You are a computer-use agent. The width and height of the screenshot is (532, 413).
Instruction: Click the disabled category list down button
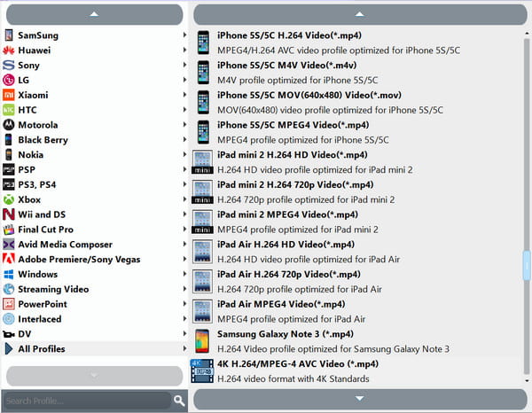94,376
